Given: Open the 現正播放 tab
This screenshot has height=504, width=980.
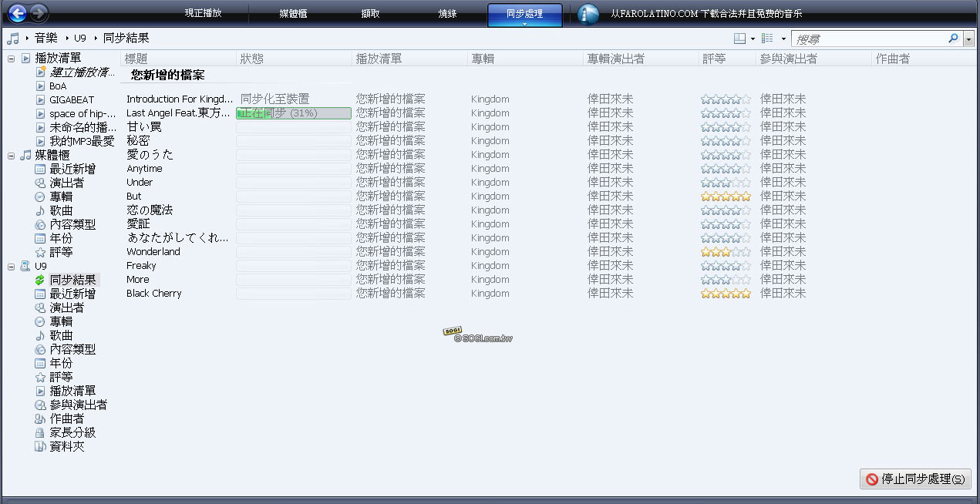Looking at the screenshot, I should click(203, 13).
